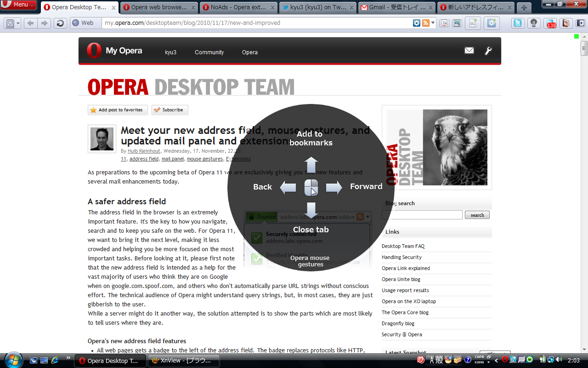Click the Back navigation arrow in toolbar

click(x=30, y=23)
